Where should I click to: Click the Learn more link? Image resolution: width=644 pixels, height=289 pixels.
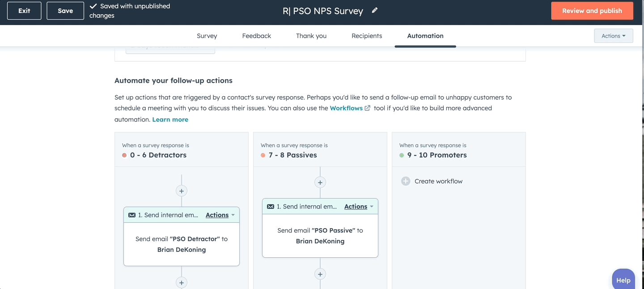(x=170, y=119)
